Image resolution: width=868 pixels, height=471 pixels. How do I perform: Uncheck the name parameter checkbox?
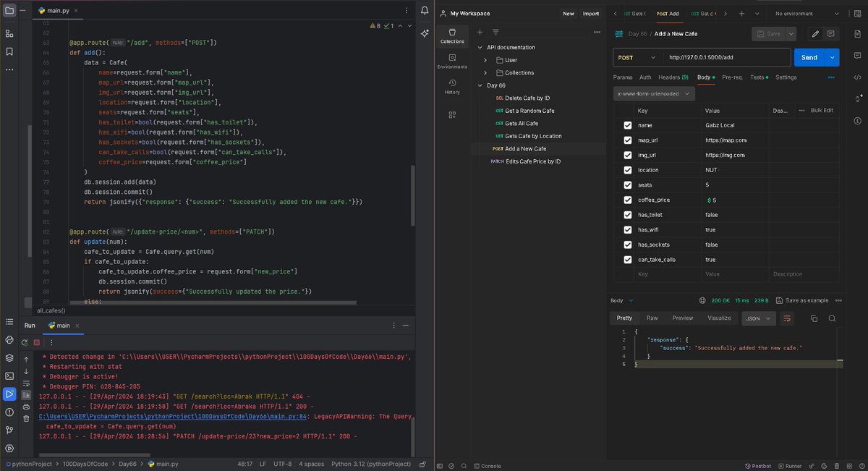click(628, 125)
